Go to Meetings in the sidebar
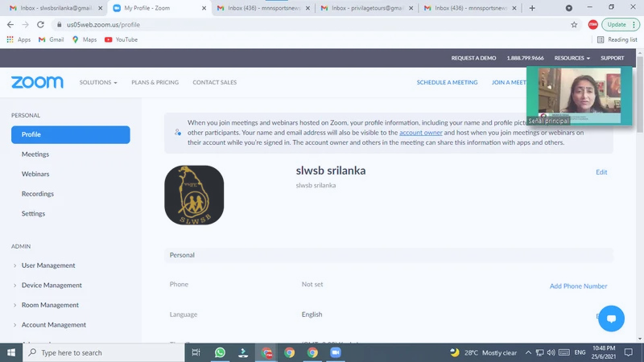 pos(35,154)
